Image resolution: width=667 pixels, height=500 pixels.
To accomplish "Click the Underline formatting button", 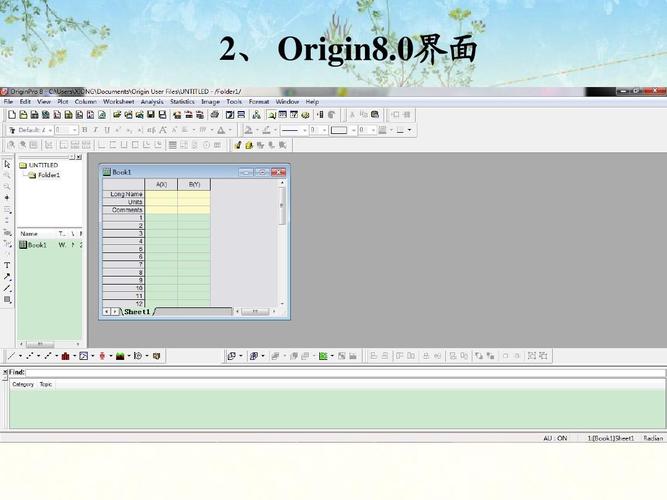I will click(x=107, y=130).
